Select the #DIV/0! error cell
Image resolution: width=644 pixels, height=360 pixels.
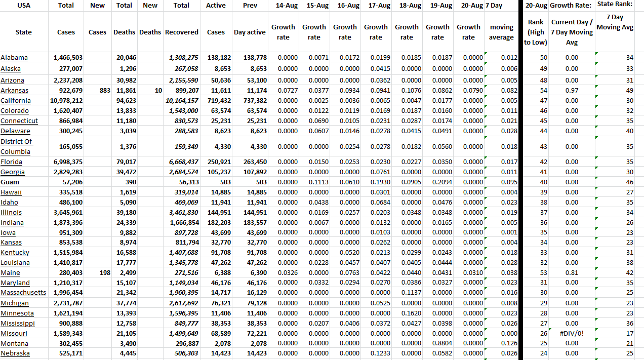pyautogui.click(x=572, y=334)
